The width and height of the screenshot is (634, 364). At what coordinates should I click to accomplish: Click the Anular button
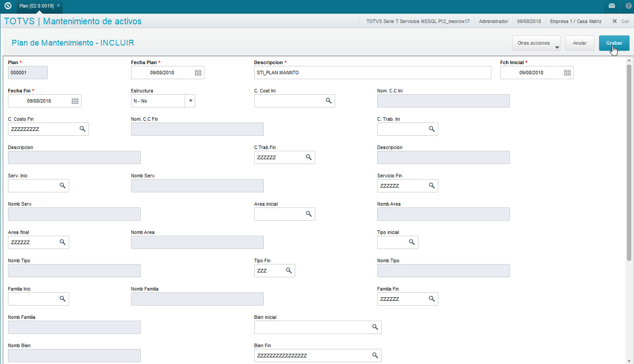[x=580, y=43]
